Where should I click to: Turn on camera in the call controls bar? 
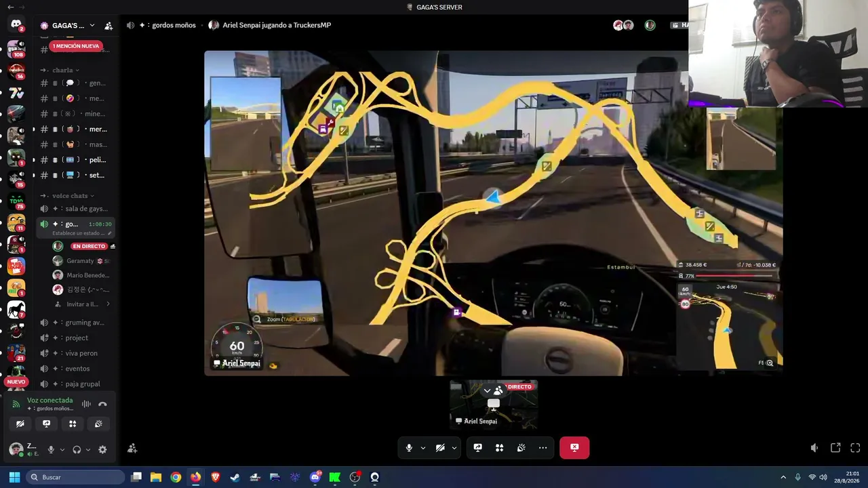pos(440,447)
